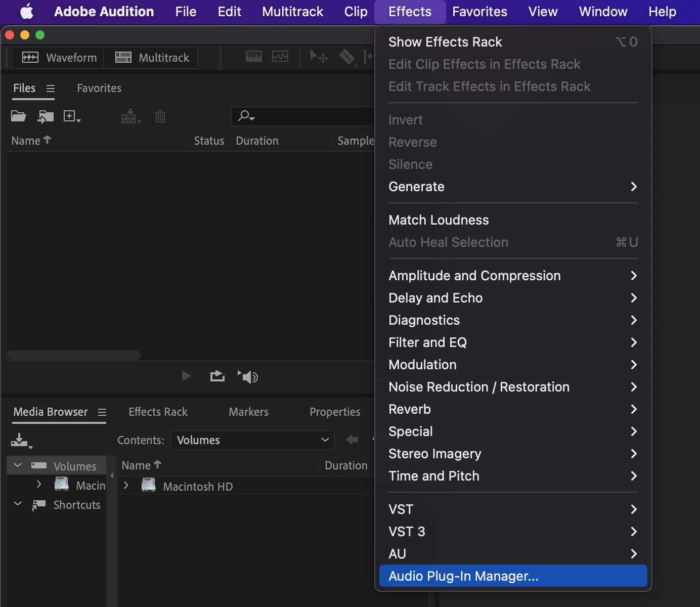The height and width of the screenshot is (607, 700).
Task: Open the Reverb submenu
Action: click(x=513, y=409)
